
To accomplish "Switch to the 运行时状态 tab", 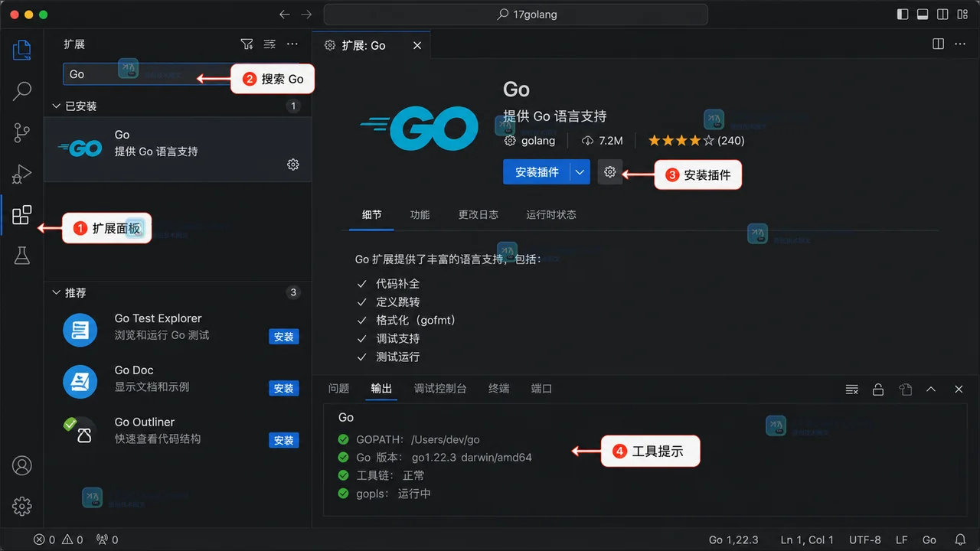I will 551,214.
